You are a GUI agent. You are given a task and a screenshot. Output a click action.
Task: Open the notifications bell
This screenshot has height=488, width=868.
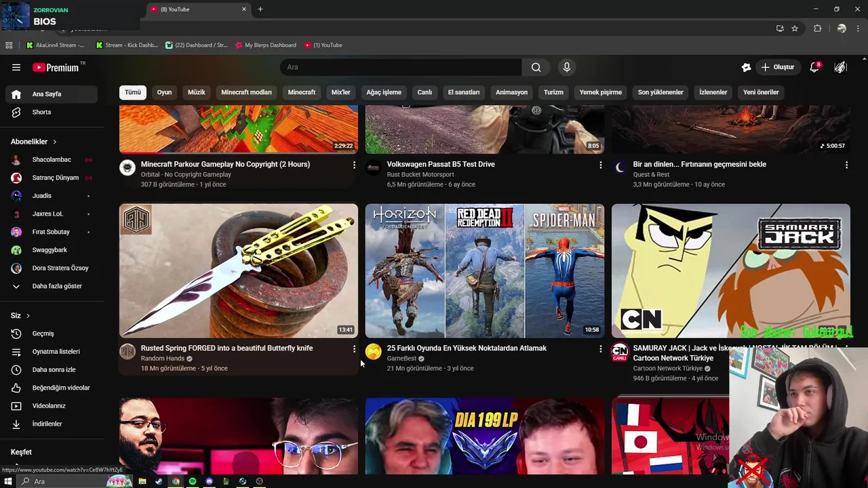click(x=814, y=67)
